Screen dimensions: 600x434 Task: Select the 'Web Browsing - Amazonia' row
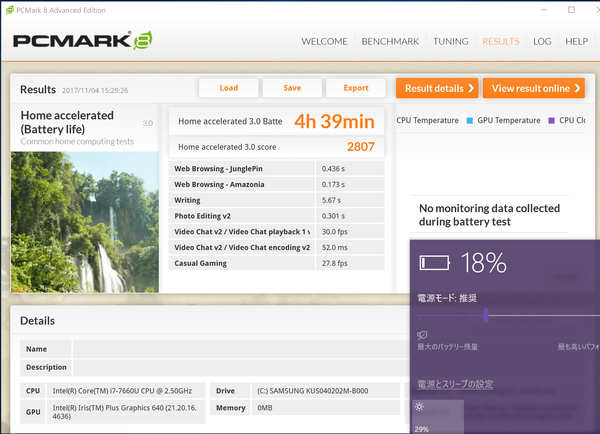tap(276, 184)
